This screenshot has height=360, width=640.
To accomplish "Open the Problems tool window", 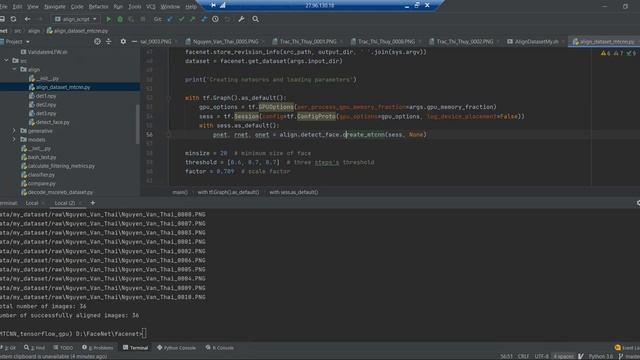I will pyautogui.click(x=98, y=348).
